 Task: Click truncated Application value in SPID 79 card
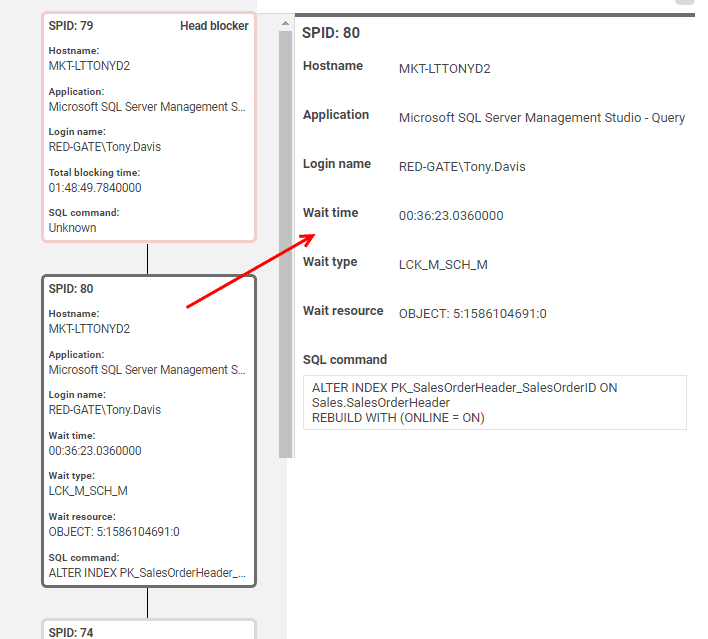point(147,107)
